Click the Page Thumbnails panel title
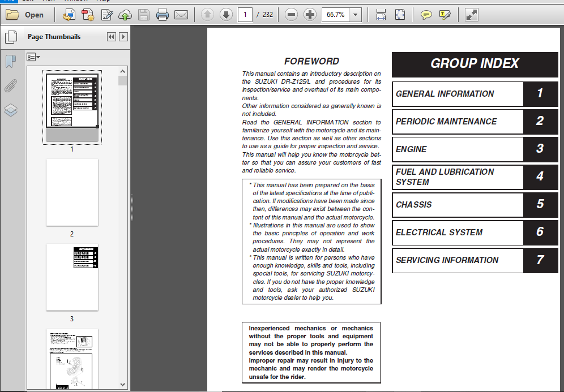This screenshot has height=392, width=564. pos(54,37)
